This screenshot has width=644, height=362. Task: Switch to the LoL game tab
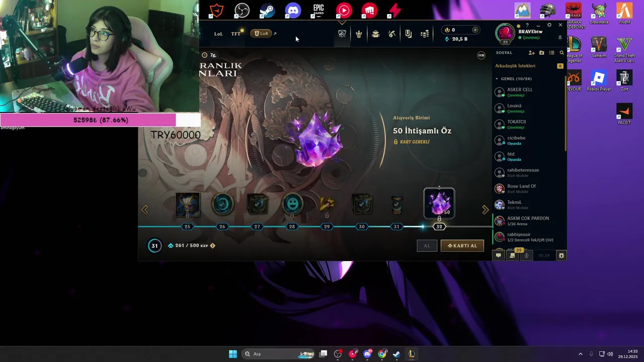click(218, 34)
